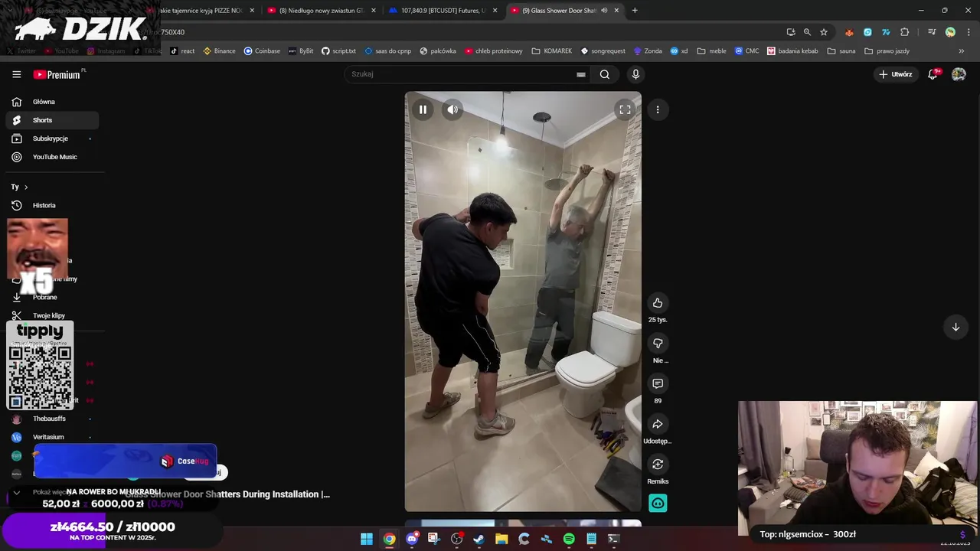Open the Veritasium subscription channel

(x=51, y=437)
